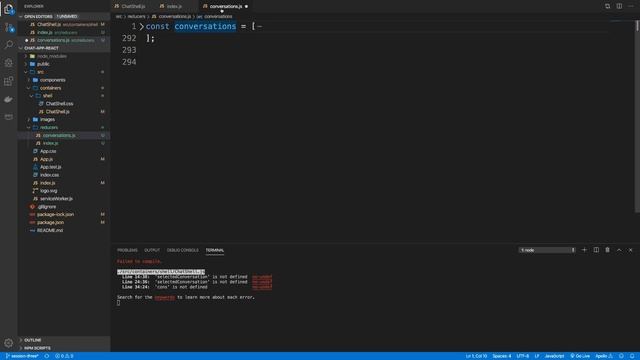Image resolution: width=640 pixels, height=360 pixels.
Task: Click 'reducers' in the breadcrumb path
Action: tap(136, 16)
